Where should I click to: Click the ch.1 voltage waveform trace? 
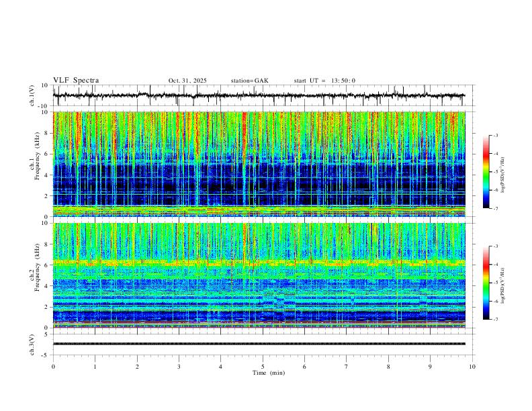pos(259,95)
